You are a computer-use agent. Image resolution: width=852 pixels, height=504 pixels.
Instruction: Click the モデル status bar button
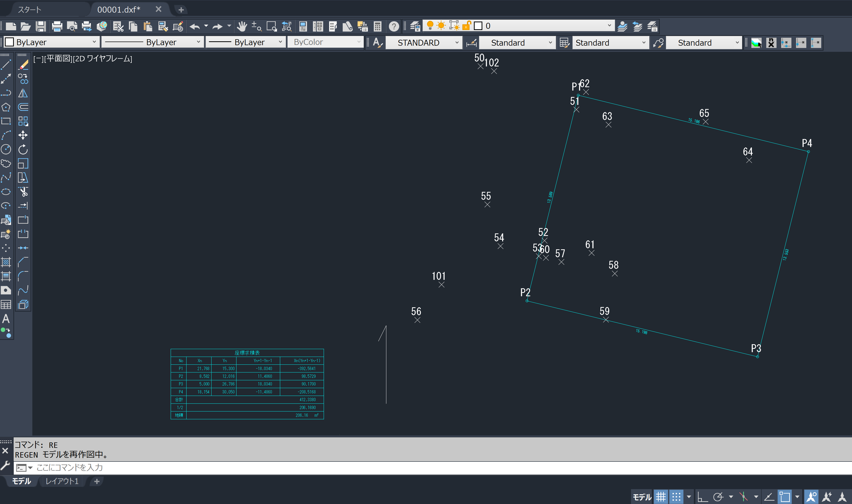coord(642,497)
